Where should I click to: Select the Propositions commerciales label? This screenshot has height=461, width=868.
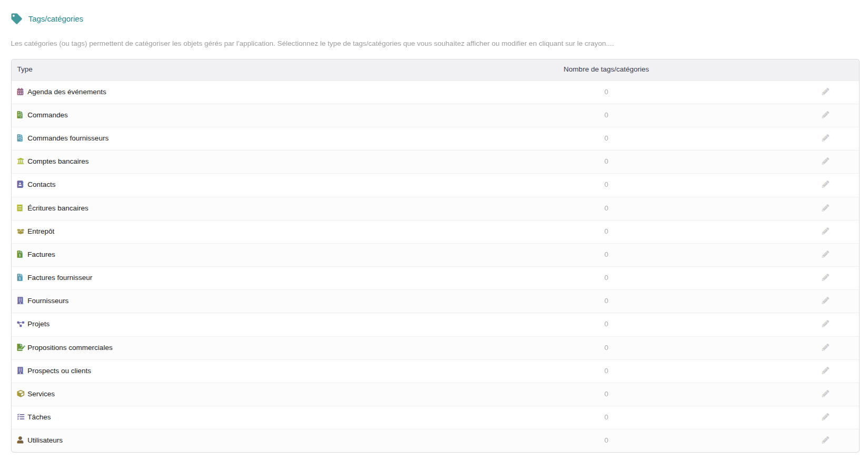[70, 347]
